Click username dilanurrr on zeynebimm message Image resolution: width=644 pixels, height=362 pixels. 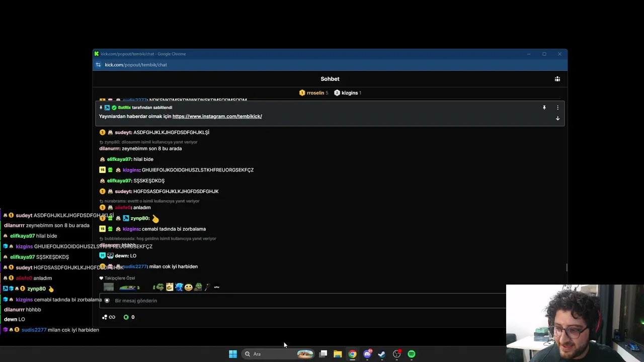click(110, 148)
